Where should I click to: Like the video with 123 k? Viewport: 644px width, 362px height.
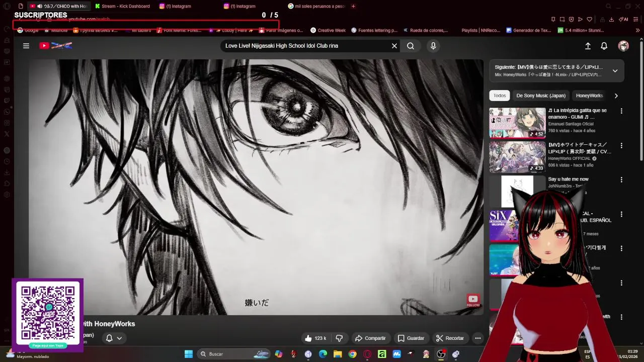point(316,338)
